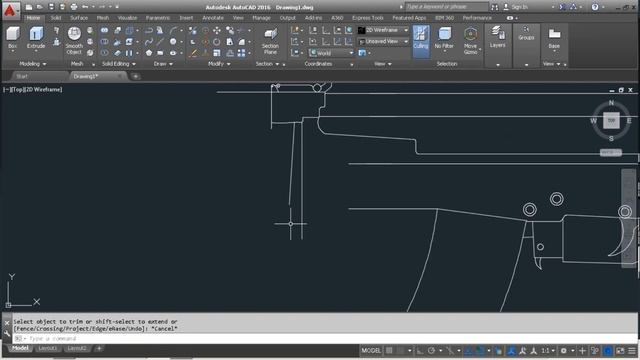Select the Spline tool in Draw panel
This screenshot has height=360, width=640.
tap(149, 42)
